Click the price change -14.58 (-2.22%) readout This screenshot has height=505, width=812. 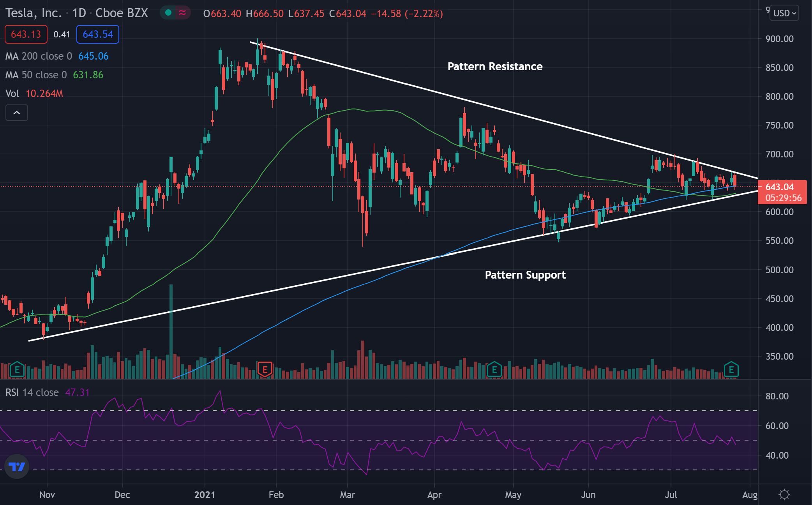tap(407, 14)
